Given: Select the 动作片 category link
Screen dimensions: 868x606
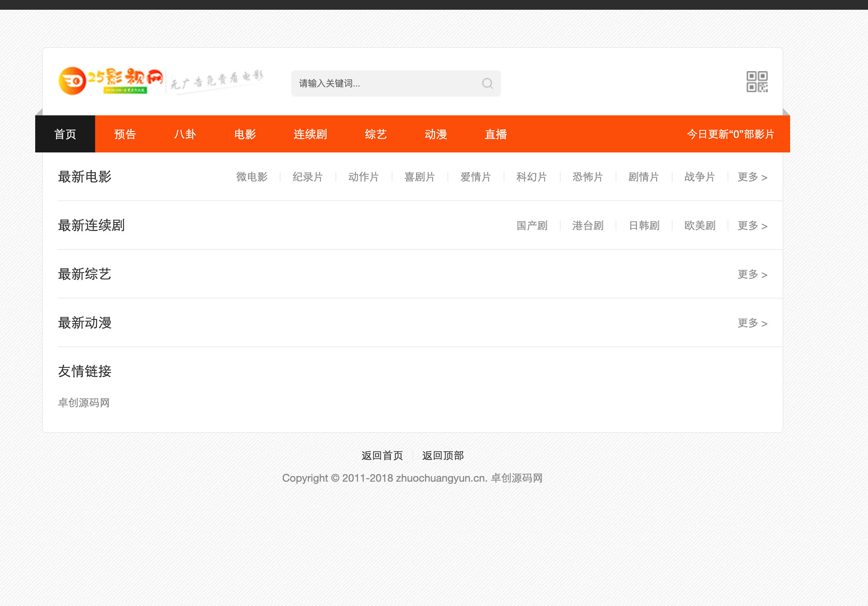Looking at the screenshot, I should coord(364,177).
